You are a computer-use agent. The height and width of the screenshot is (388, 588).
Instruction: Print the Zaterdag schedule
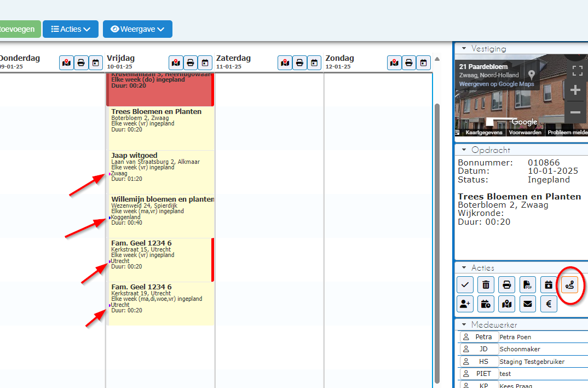coord(299,62)
